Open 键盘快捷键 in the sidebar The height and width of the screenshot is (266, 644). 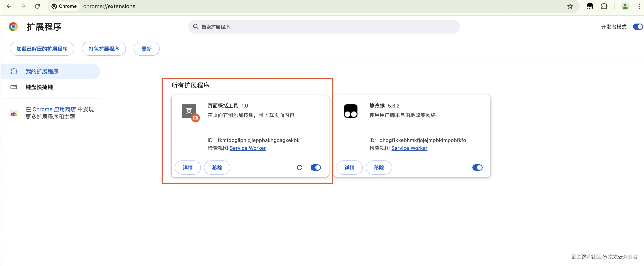(39, 87)
